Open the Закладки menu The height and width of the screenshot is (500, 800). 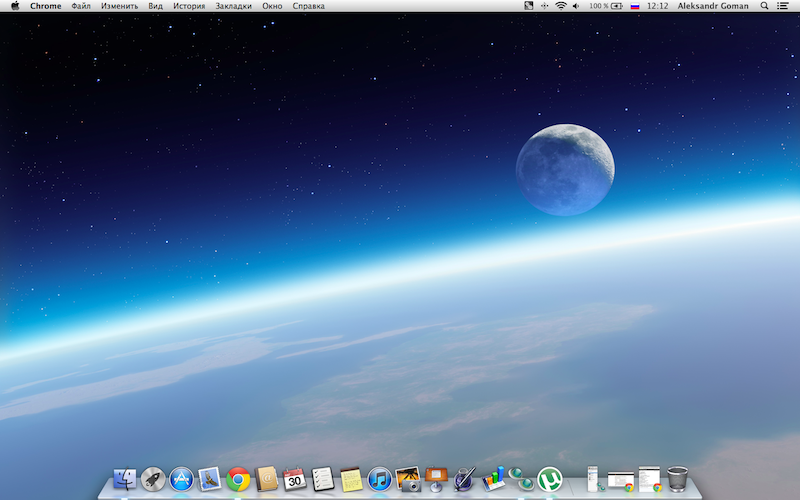(233, 6)
